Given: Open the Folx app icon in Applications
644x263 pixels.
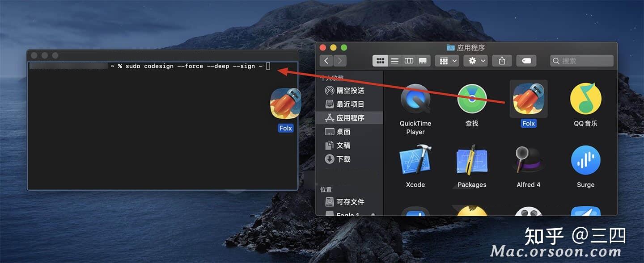Looking at the screenshot, I should 529,98.
